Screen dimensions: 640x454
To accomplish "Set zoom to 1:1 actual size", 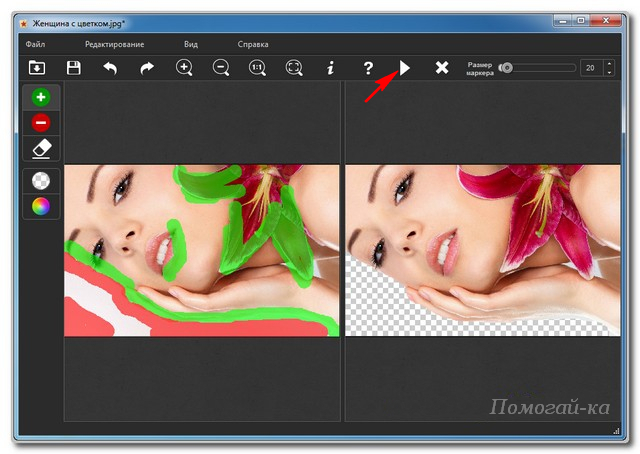I will (257, 67).
